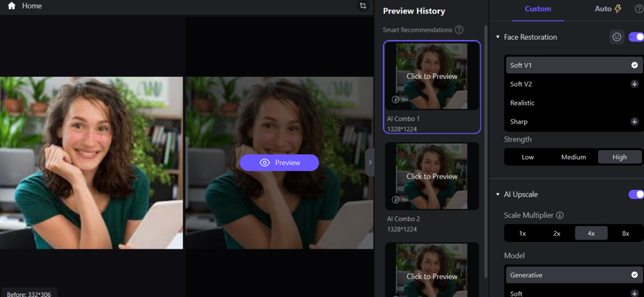The image size is (644, 297).
Task: Select Soft V1 face model
Action: 574,66
